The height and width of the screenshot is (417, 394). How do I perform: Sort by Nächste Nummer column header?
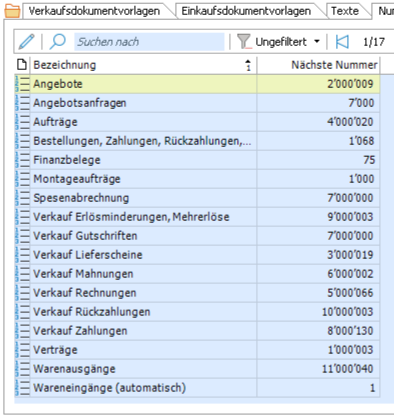coord(318,65)
